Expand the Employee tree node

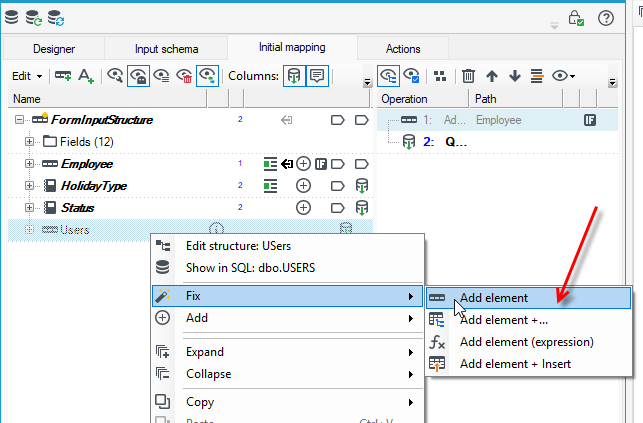click(x=29, y=164)
